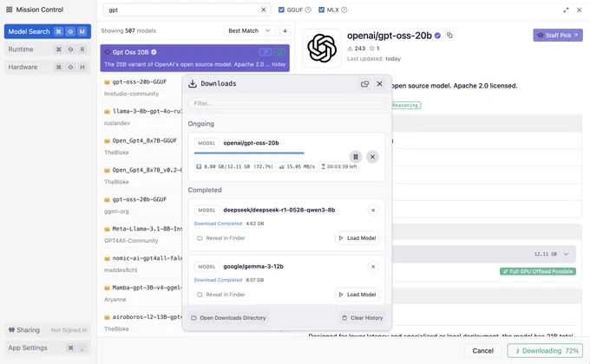Click the OpenAI logo thumbnail

[x=322, y=49]
